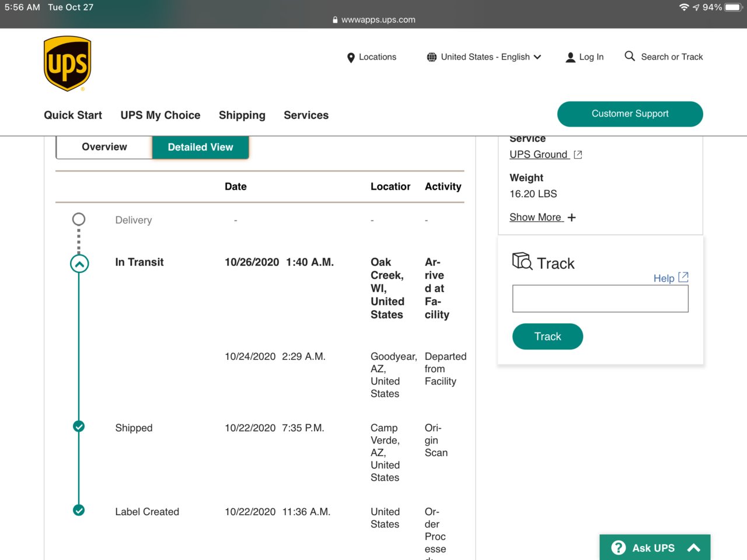Click the 10/22/2020 11:36 A.M. entry
The width and height of the screenshot is (747, 560).
pyautogui.click(x=278, y=512)
